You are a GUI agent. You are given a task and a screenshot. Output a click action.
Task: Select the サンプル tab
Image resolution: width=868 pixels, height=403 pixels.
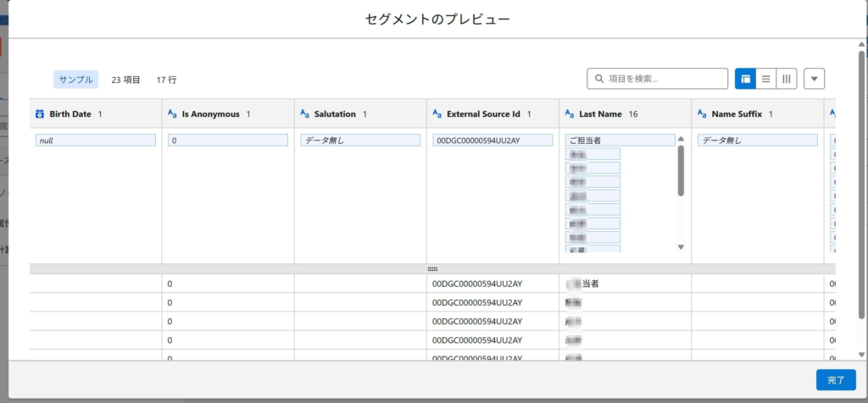(x=75, y=80)
